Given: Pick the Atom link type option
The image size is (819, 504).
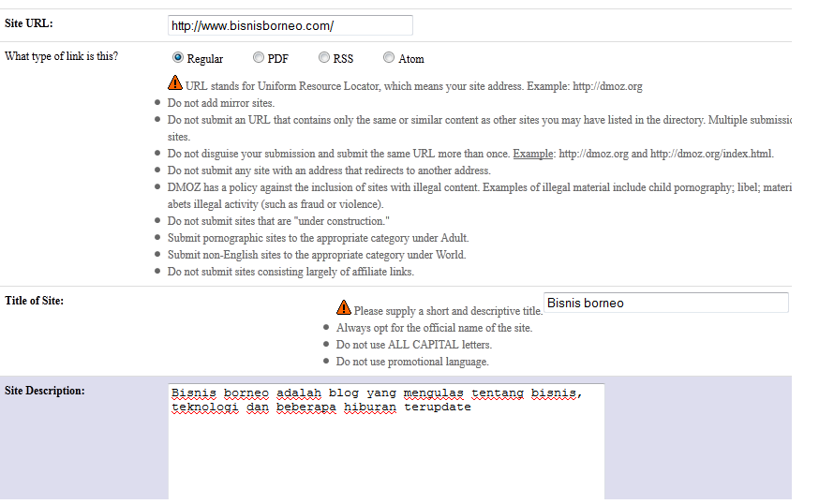Looking at the screenshot, I should [389, 57].
